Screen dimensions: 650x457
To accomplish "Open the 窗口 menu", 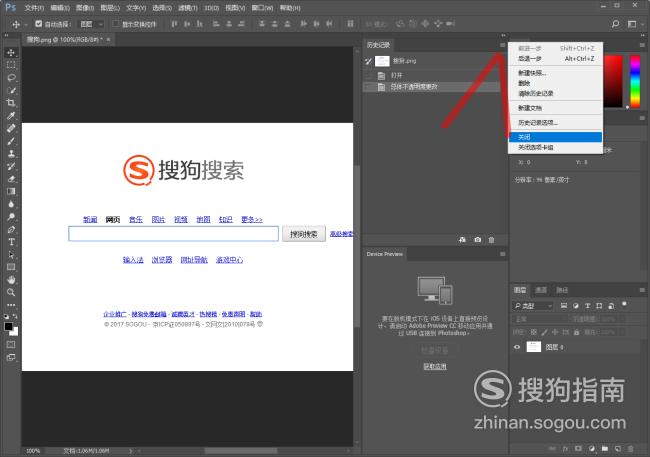I will click(262, 8).
